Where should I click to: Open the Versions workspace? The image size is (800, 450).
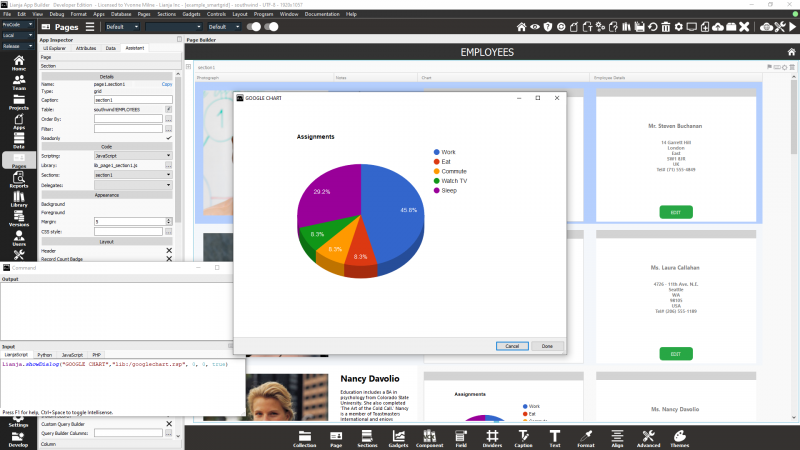[18, 218]
